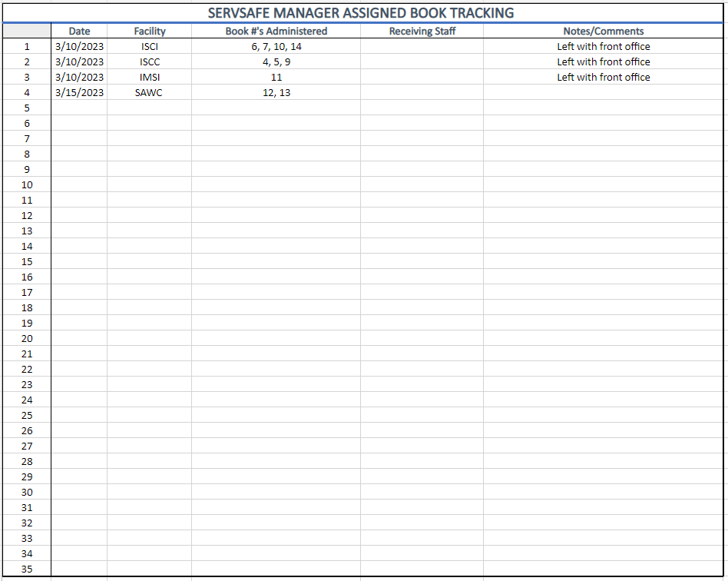The width and height of the screenshot is (728, 581).
Task: Select the Notes cell for row 1
Action: (x=604, y=47)
